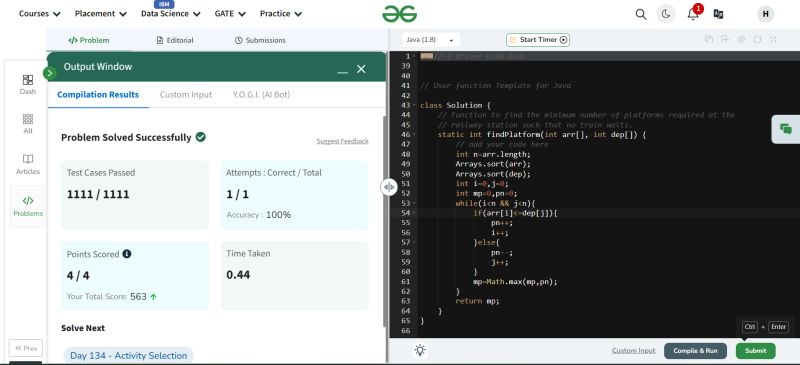Click the GeeksforGeeks logo
The image size is (800, 365).
pos(399,14)
